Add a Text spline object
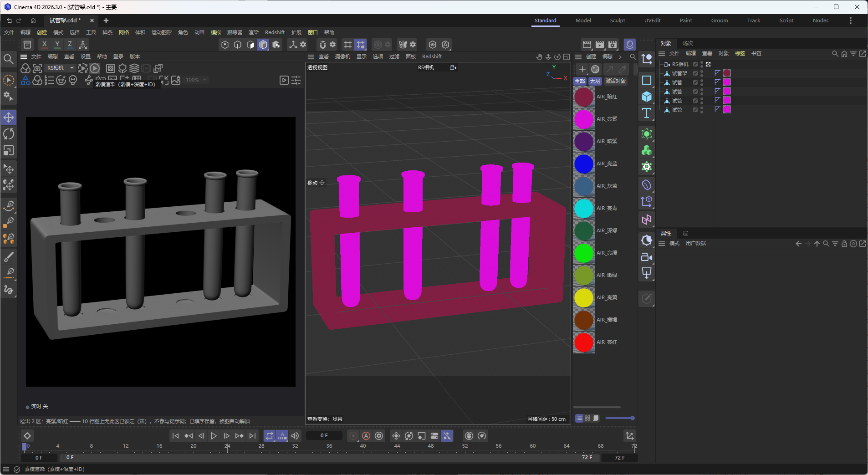The height and width of the screenshot is (475, 868). pos(646,113)
